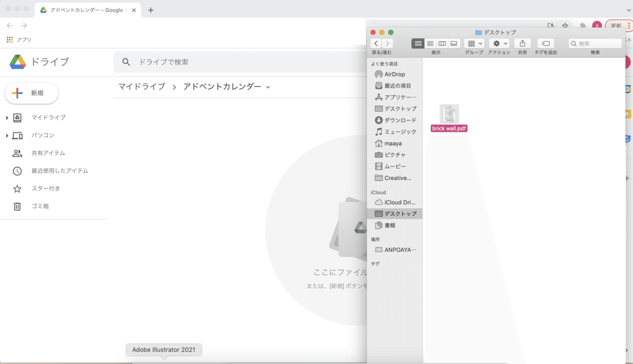Expand マイドライブ in the Drive sidebar
The image size is (633, 364).
[7, 118]
